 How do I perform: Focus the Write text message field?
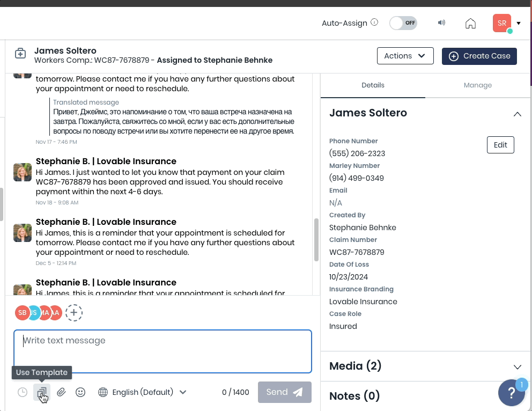point(162,351)
